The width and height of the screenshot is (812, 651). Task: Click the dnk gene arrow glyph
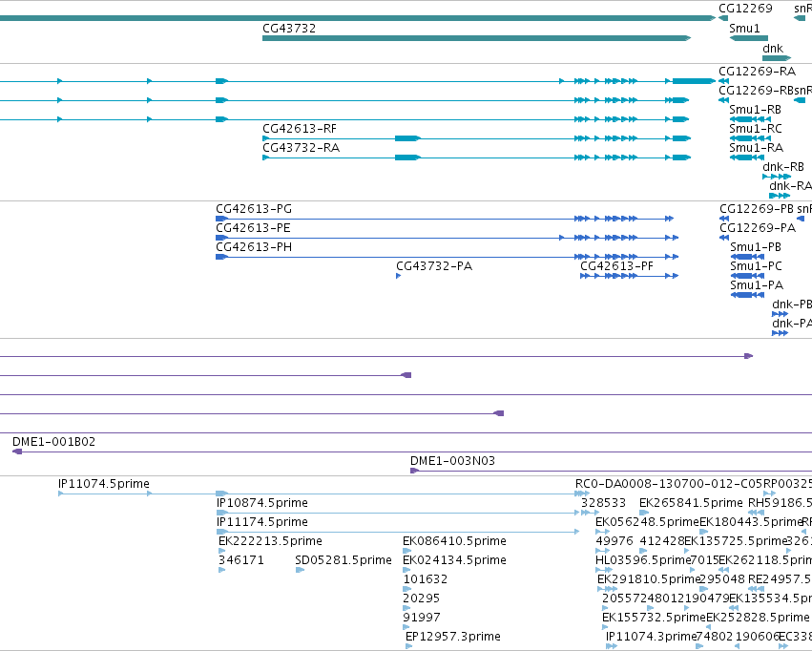pos(777,58)
